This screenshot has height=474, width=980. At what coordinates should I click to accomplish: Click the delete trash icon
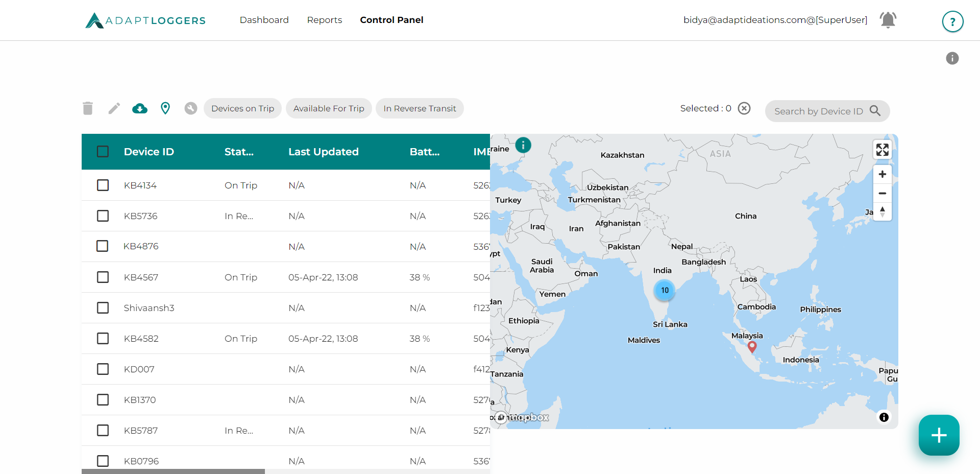pos(88,108)
